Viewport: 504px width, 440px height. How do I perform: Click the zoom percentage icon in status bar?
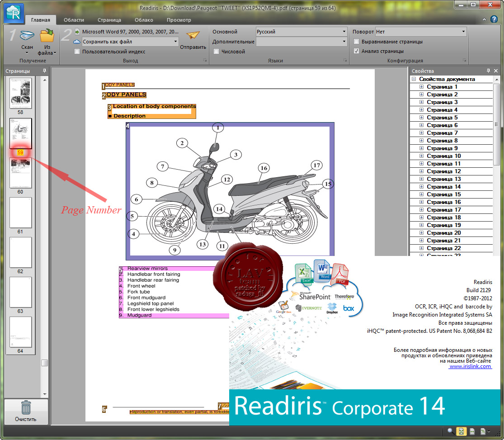tap(483, 431)
